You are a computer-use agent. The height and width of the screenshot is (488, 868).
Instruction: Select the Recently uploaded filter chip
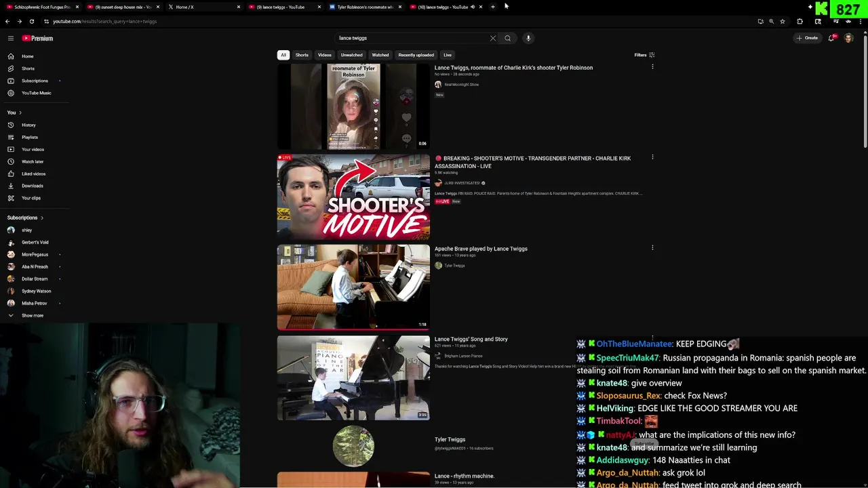click(x=416, y=55)
